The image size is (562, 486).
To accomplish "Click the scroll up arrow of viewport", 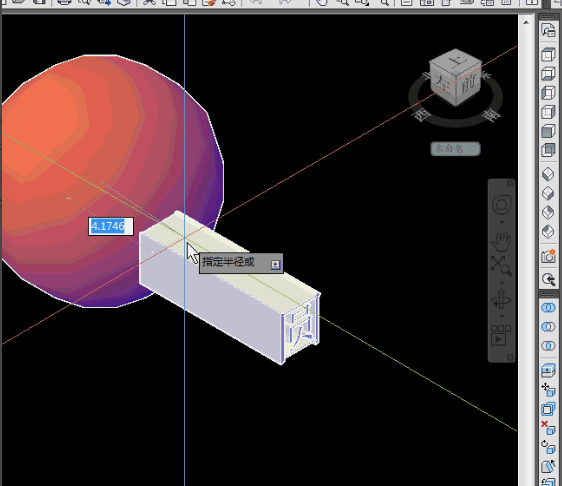I will point(526,23).
